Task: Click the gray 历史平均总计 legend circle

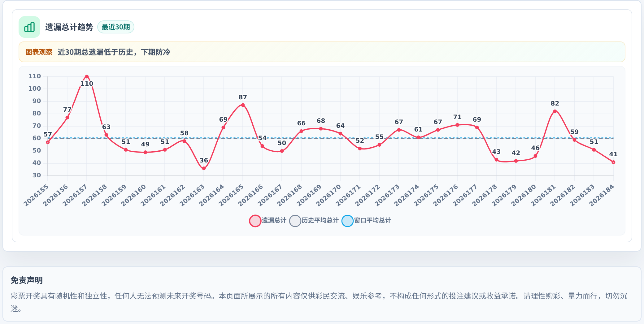Action: coord(295,221)
